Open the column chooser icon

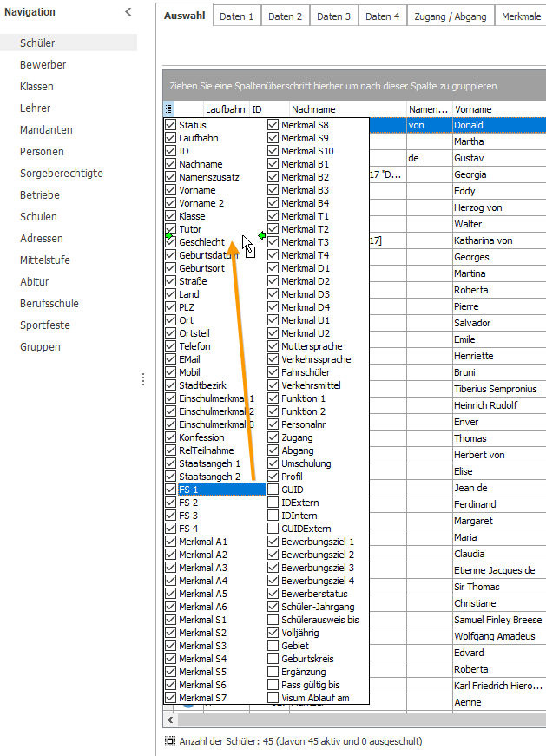(x=168, y=109)
